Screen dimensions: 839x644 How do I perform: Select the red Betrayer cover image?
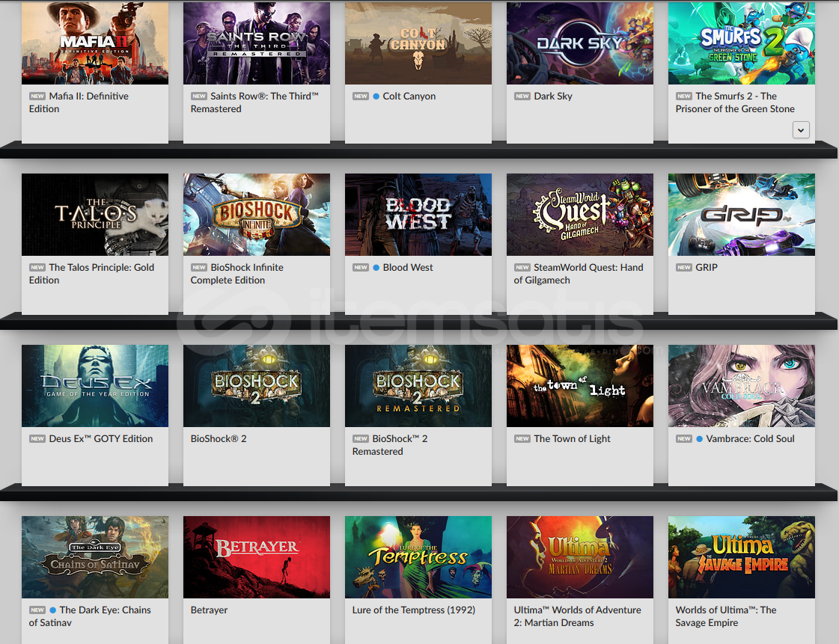coord(257,556)
